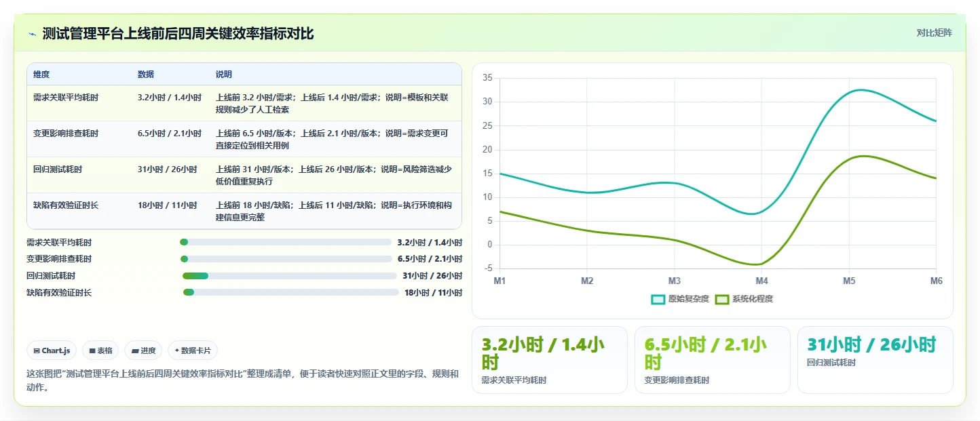Select the 数据卡片 tag chip
980x421 pixels.
tap(193, 350)
